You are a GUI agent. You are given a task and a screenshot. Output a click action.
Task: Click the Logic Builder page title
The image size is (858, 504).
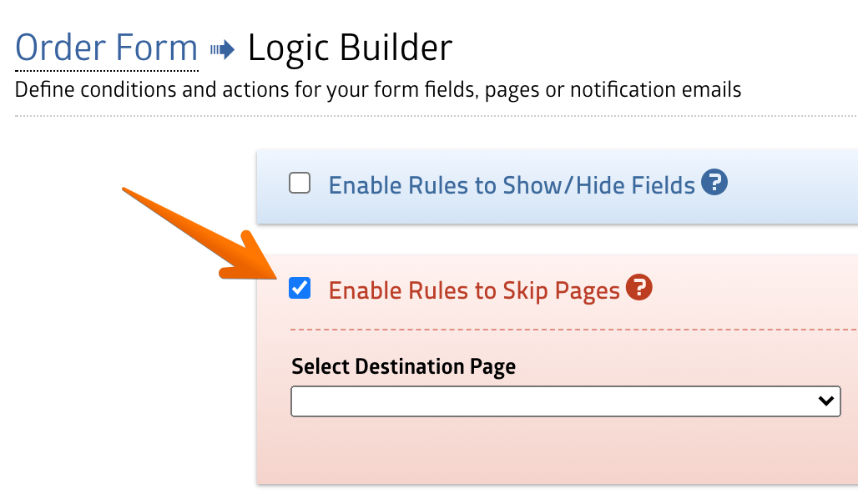pyautogui.click(x=350, y=48)
